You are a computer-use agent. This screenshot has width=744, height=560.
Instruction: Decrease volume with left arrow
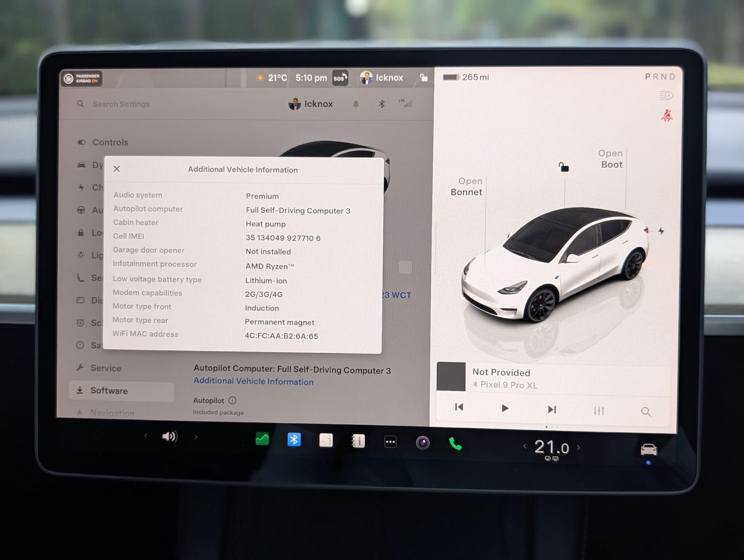pos(146,436)
